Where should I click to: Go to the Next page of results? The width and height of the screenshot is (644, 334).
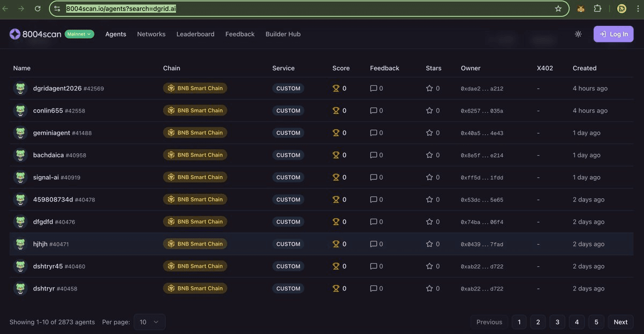(620, 322)
